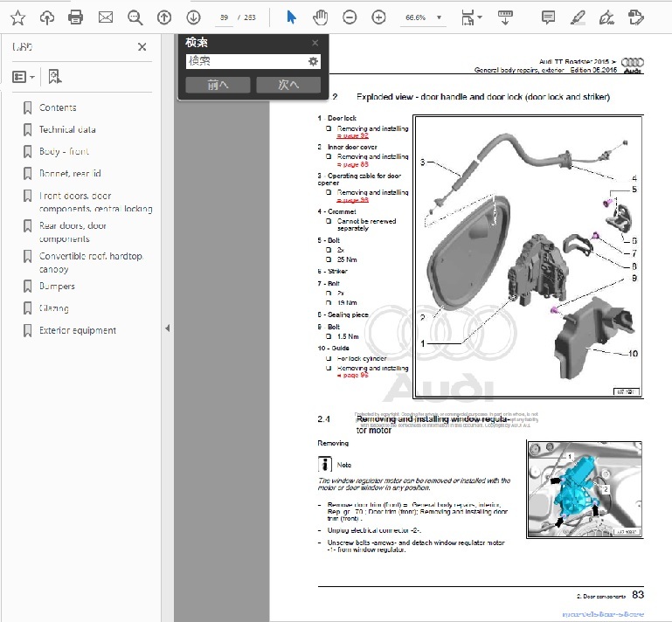
Task: Click the stamp tool icon
Action: click(x=635, y=17)
